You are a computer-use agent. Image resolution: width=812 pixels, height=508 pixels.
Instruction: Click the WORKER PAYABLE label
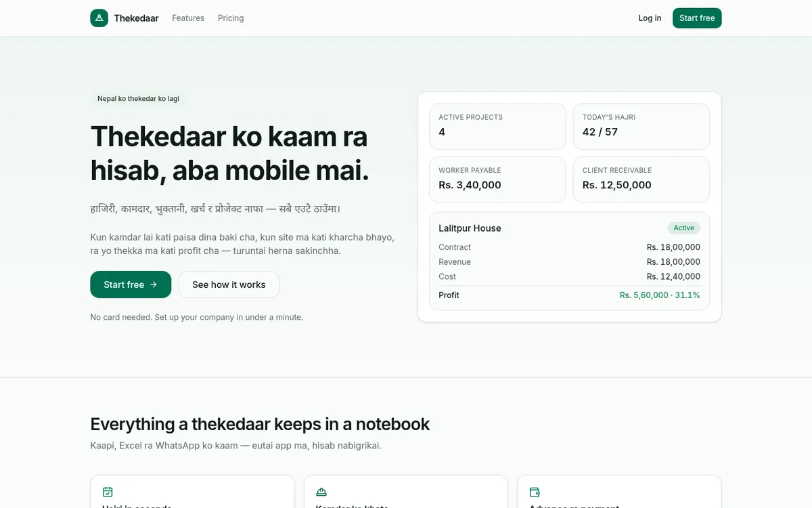pyautogui.click(x=470, y=171)
